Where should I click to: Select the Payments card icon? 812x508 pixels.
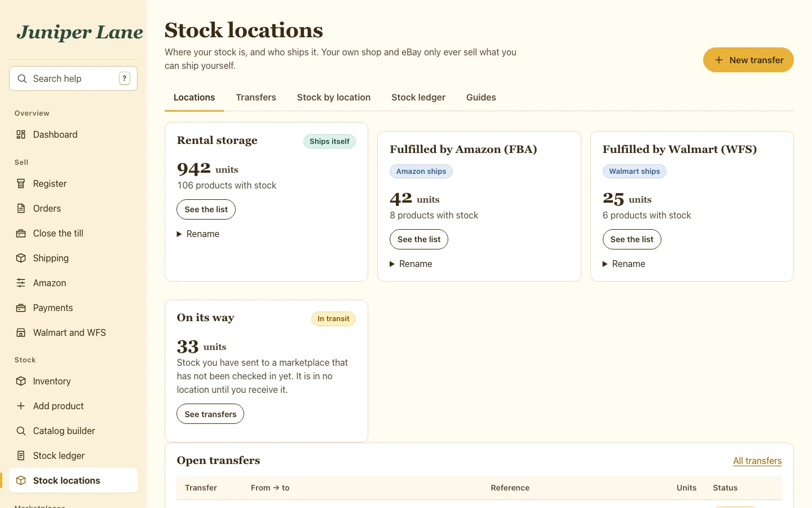(21, 308)
